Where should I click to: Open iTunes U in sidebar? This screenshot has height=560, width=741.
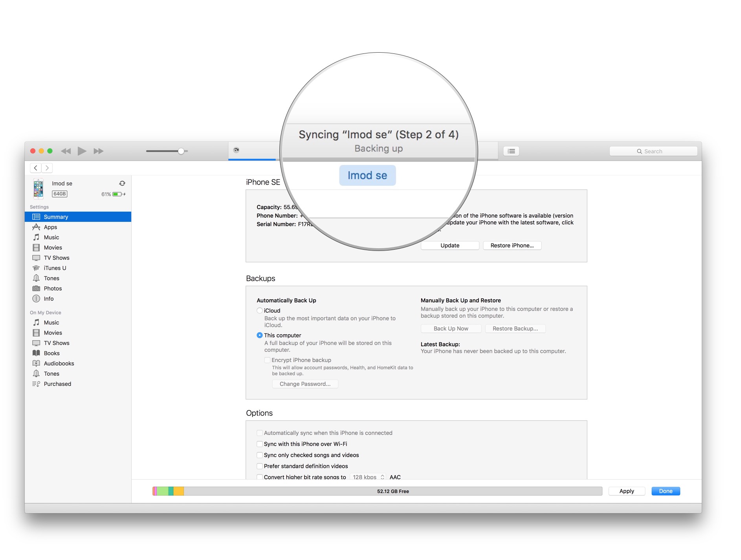(78, 268)
